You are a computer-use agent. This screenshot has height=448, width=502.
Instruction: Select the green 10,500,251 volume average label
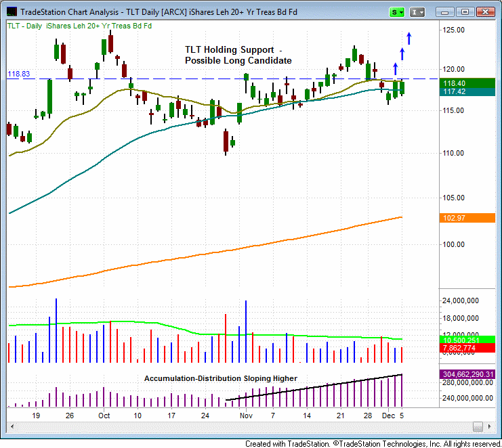pyautogui.click(x=467, y=340)
